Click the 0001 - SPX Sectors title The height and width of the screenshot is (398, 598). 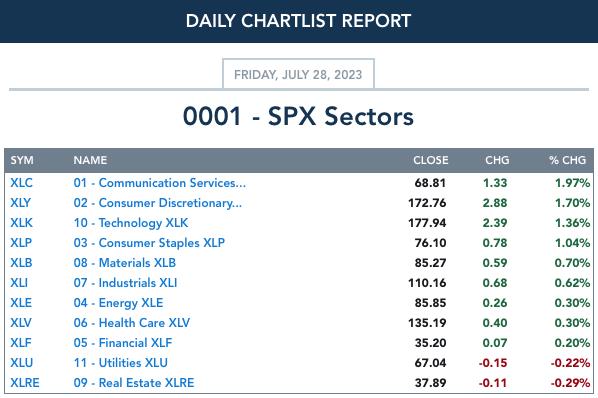point(298,116)
